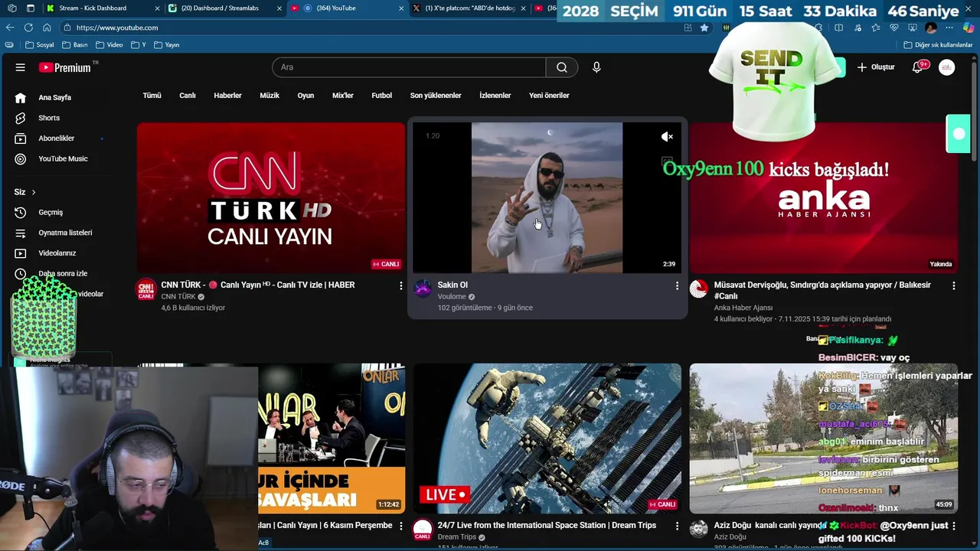The height and width of the screenshot is (551, 980).
Task: Open the YouTube hamburger guide menu
Action: click(21, 67)
